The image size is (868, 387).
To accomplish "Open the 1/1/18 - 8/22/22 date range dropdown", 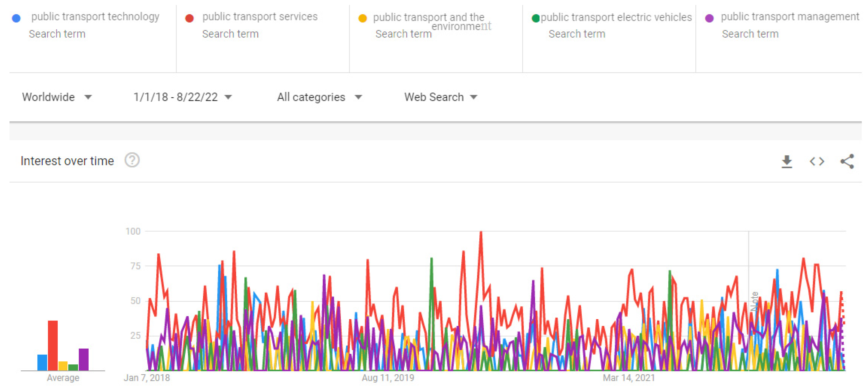I will pos(183,97).
